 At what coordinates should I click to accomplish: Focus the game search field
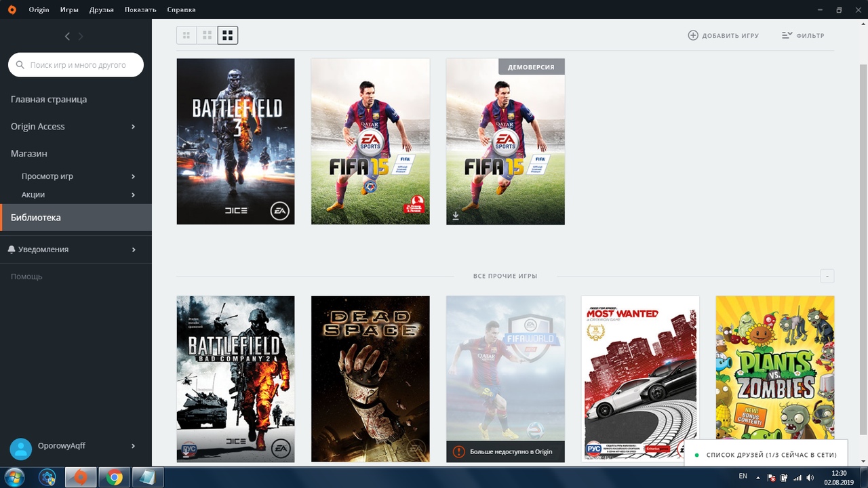click(76, 65)
